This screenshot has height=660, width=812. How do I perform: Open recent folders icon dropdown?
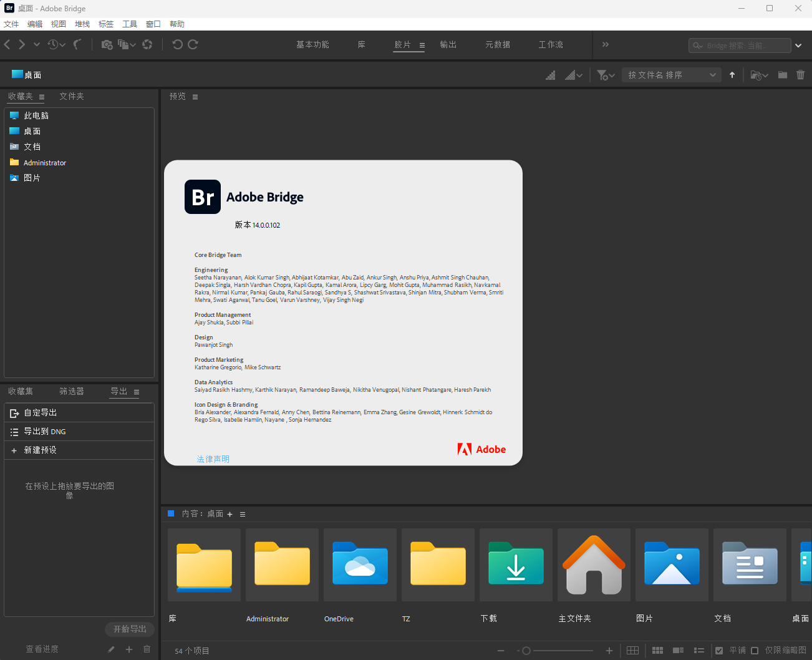[x=759, y=75]
